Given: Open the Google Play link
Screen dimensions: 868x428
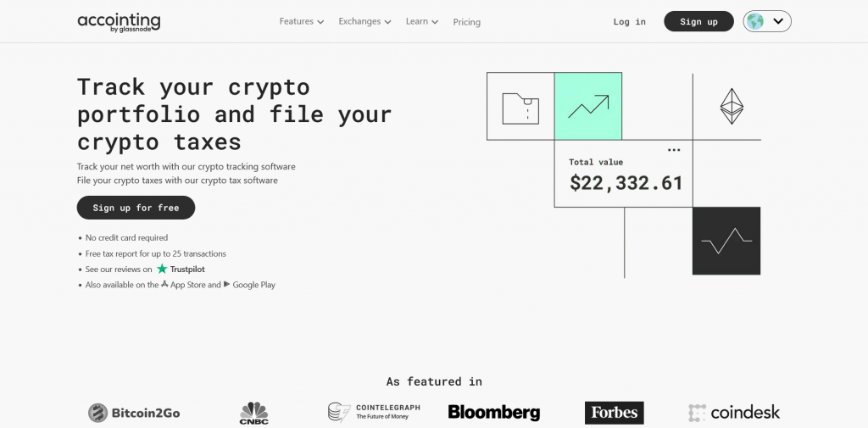Looking at the screenshot, I should tap(249, 285).
